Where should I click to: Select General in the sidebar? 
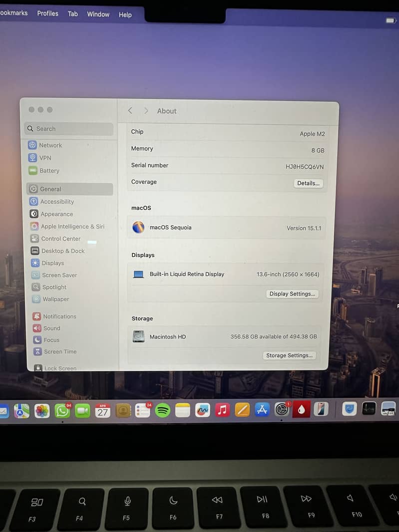pyautogui.click(x=69, y=189)
